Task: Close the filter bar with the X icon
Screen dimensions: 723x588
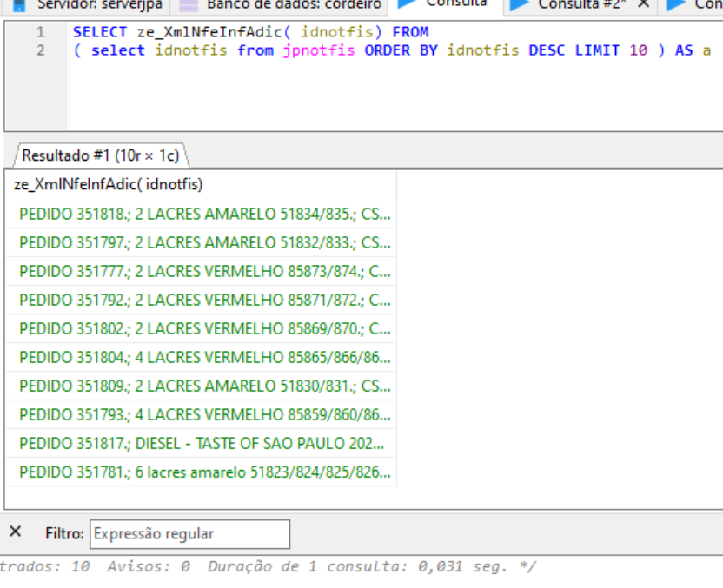Action: (15, 532)
